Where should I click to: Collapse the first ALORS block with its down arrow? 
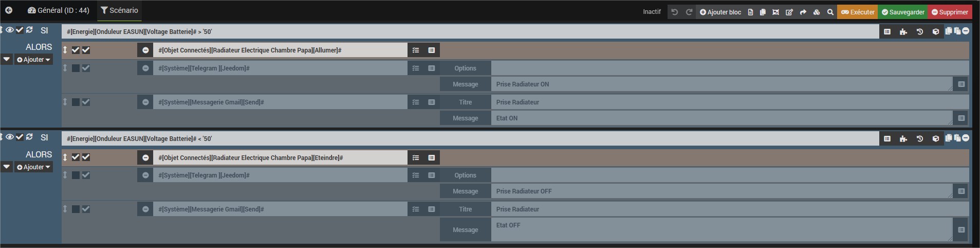pyautogui.click(x=6, y=59)
